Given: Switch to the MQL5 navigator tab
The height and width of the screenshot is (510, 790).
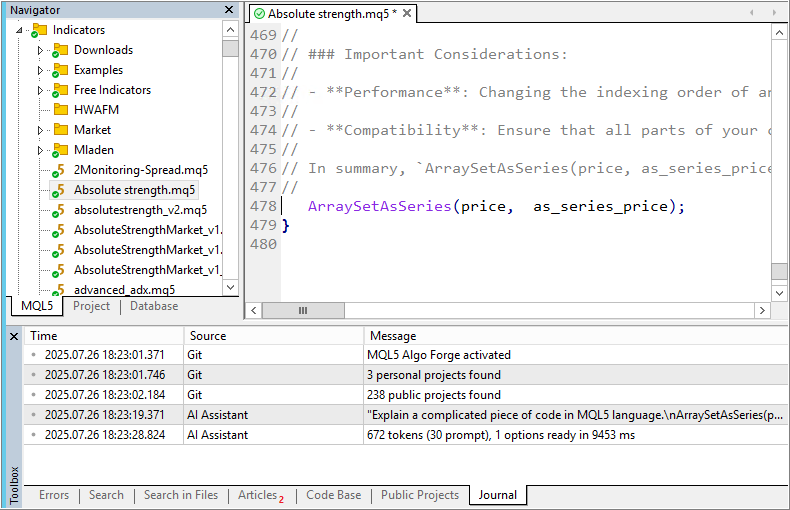Looking at the screenshot, I should click(37, 306).
